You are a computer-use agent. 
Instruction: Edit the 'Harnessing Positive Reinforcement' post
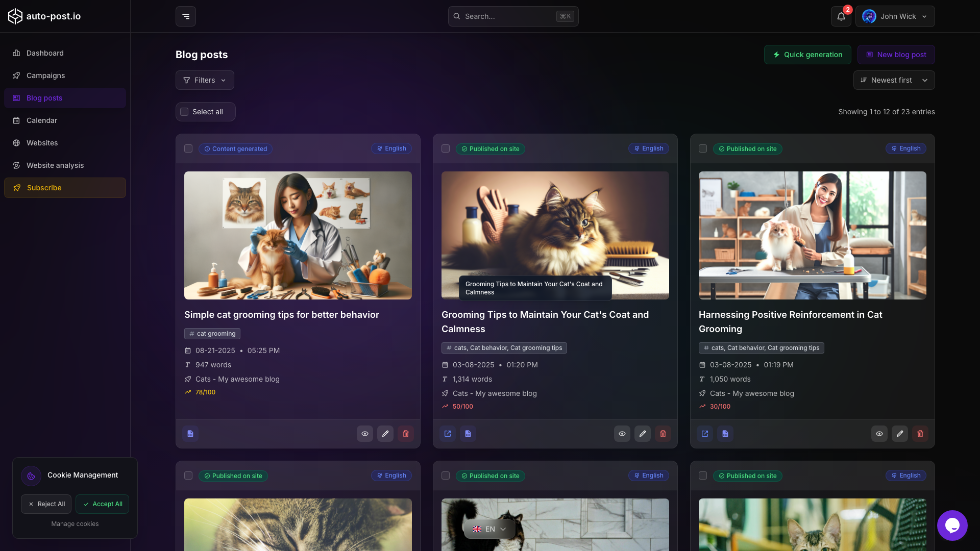click(899, 433)
